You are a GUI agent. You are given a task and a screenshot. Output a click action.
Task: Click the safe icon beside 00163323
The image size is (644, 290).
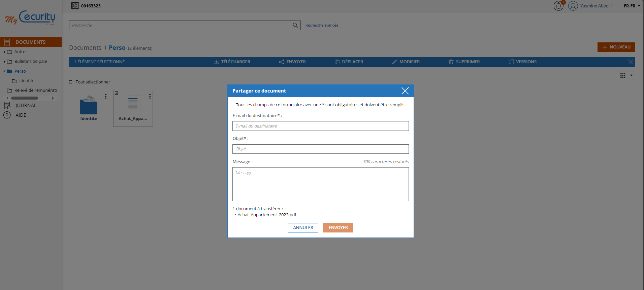(75, 6)
